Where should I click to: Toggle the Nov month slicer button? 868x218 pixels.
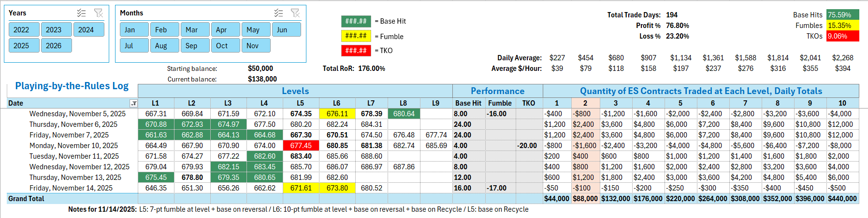tap(255, 45)
